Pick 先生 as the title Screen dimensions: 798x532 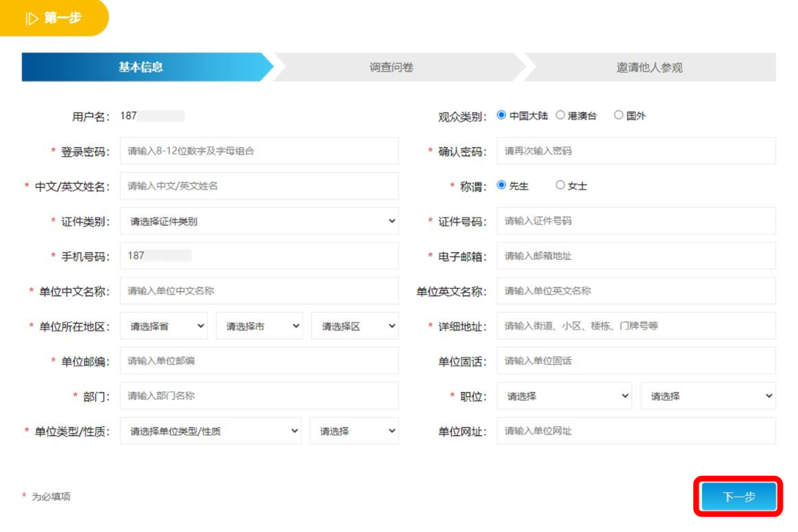tap(502, 185)
